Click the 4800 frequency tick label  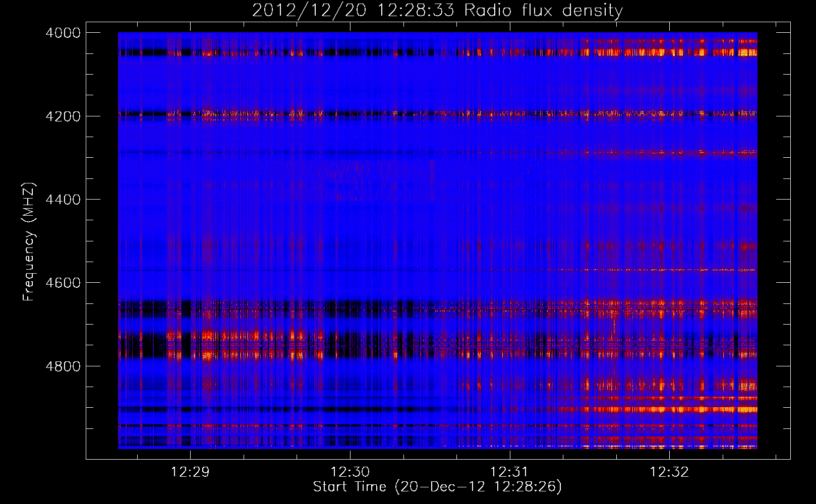pos(63,366)
